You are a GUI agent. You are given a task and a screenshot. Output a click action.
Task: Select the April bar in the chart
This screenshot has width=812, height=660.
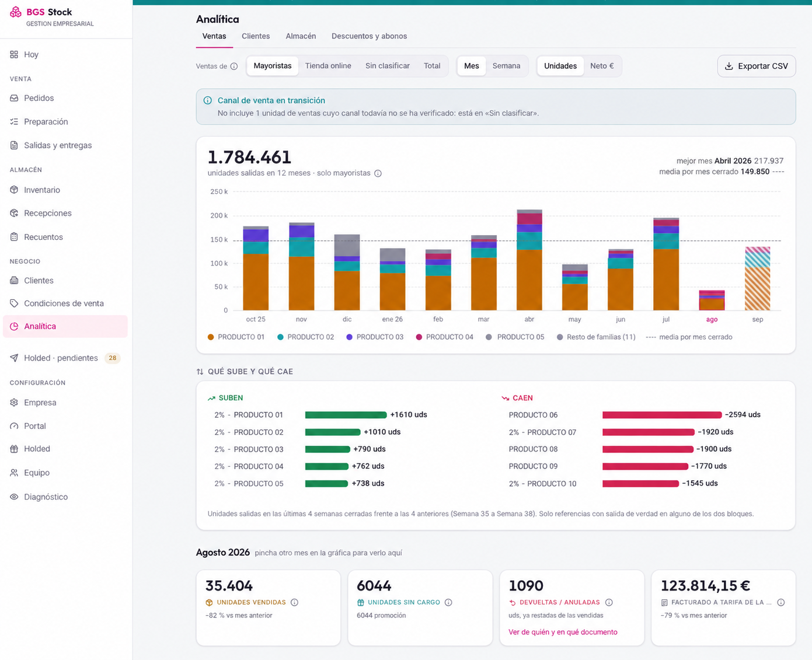(529, 260)
